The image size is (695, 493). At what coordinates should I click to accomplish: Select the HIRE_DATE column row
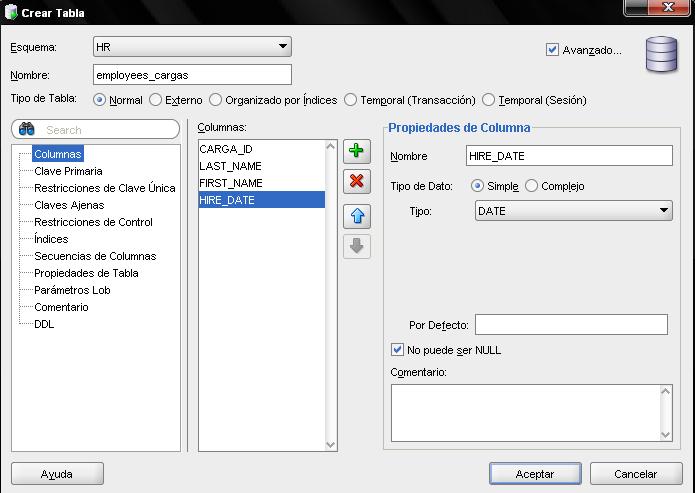262,200
